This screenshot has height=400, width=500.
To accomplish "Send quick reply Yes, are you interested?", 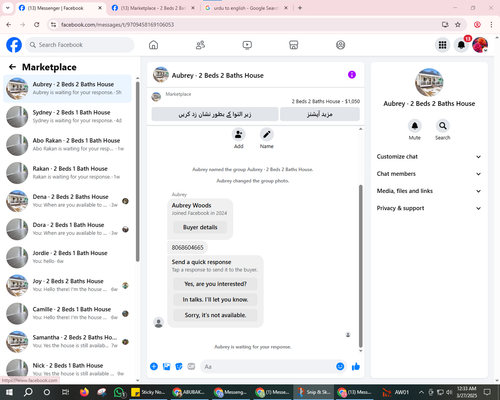I will coord(215,284).
